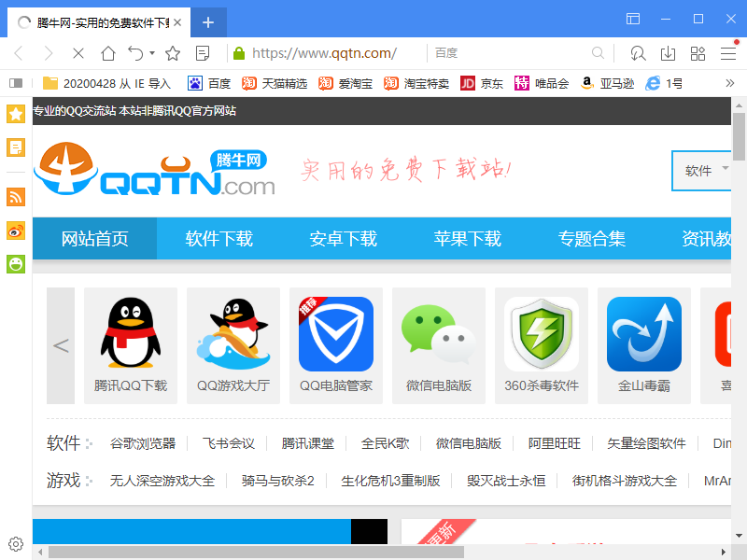This screenshot has height=560, width=747.
Task: Open reader mode icon in toolbar
Action: pyautogui.click(x=203, y=53)
